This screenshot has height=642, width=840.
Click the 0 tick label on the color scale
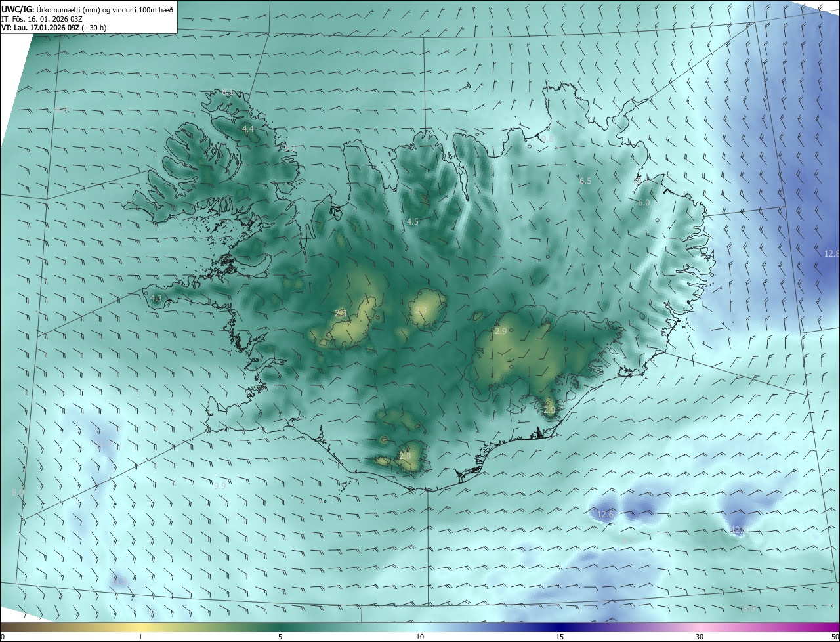3,637
